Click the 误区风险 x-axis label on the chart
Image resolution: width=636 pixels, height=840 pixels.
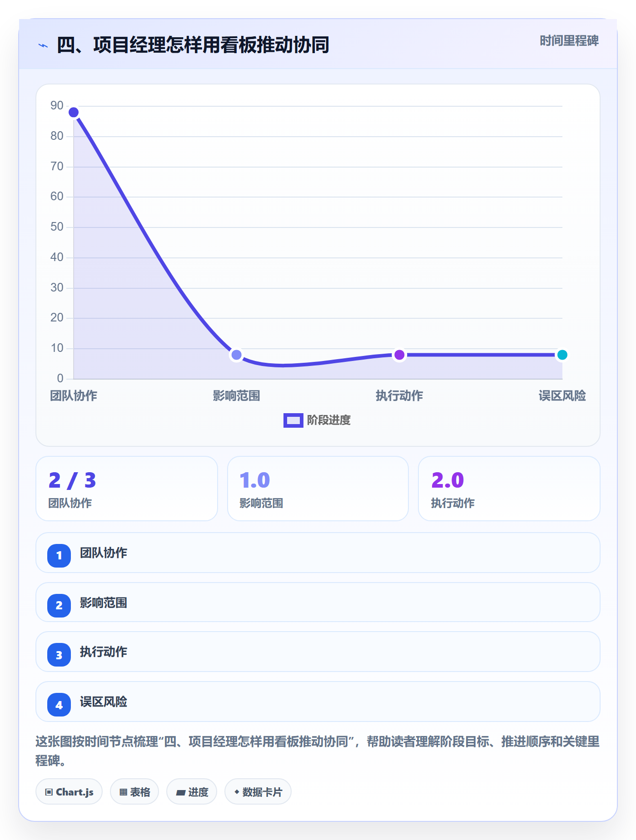coord(562,396)
